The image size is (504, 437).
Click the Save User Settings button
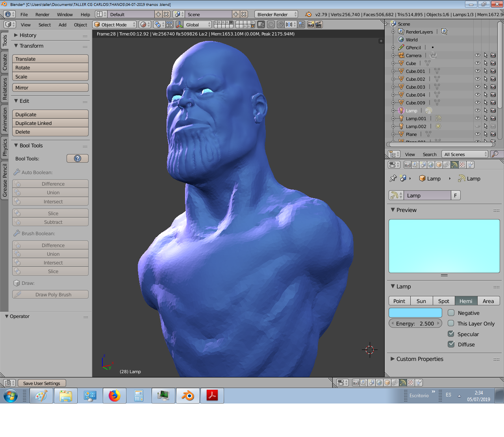(42, 383)
